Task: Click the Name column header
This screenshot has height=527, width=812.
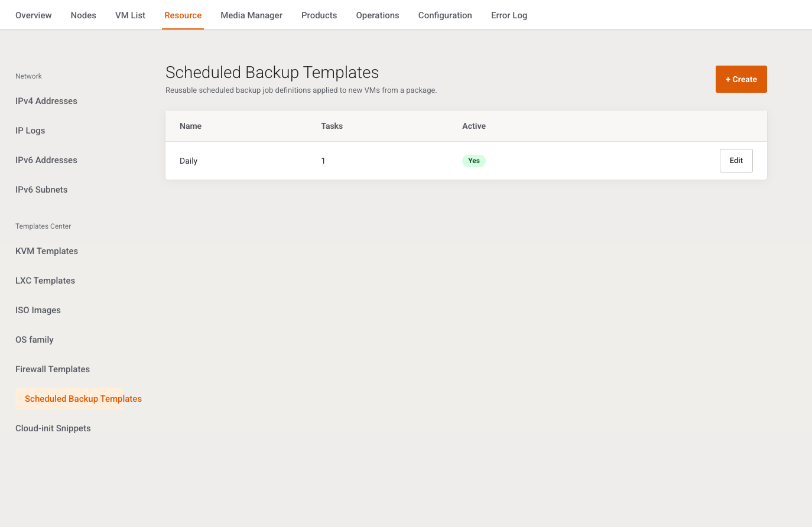Action: 190,126
